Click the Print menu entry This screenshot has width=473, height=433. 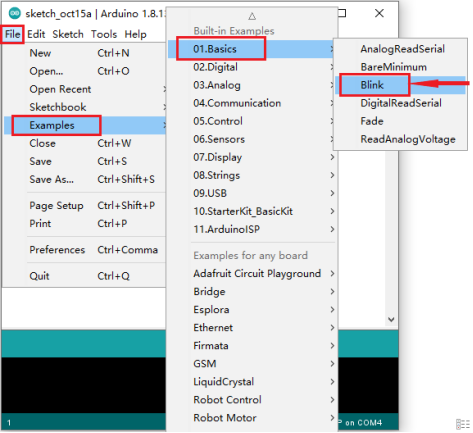click(85, 223)
